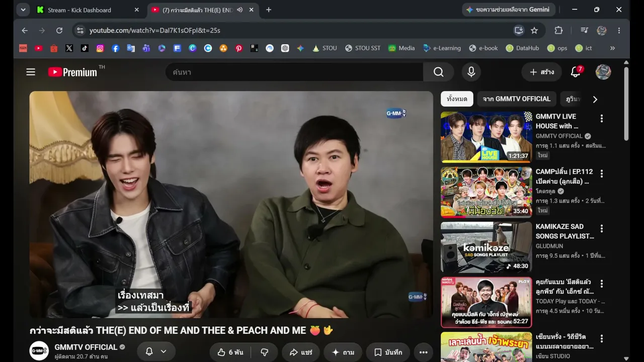Open the Google Translate bookmark

[x=131, y=48]
